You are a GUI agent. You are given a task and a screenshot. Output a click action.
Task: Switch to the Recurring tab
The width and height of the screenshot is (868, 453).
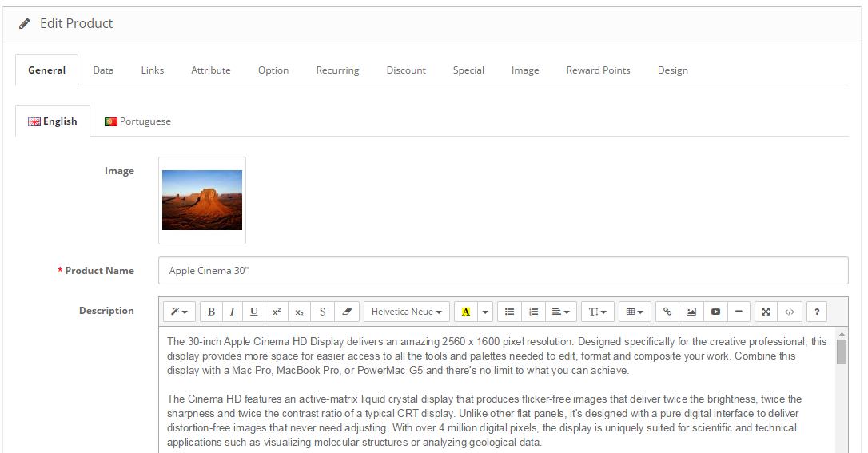tap(337, 70)
